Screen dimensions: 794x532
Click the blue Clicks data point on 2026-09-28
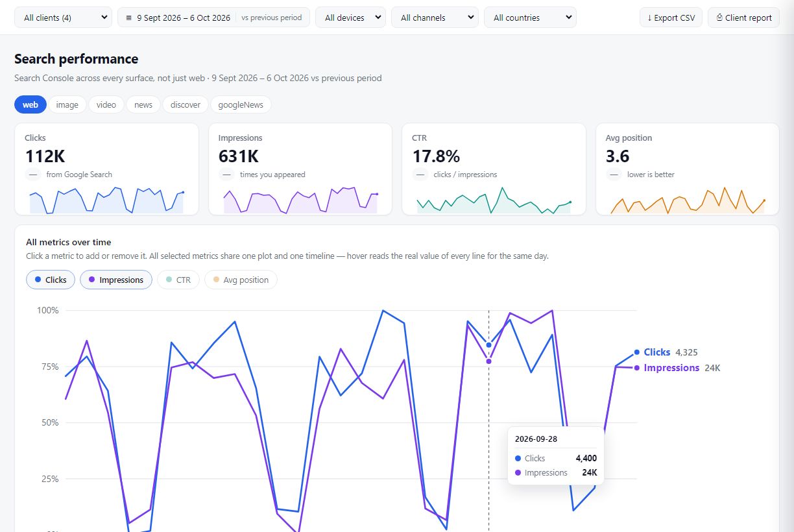point(489,345)
